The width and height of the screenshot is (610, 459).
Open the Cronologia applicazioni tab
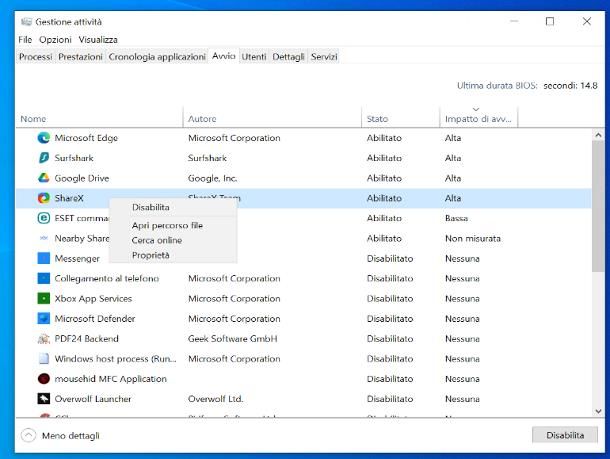tap(157, 57)
